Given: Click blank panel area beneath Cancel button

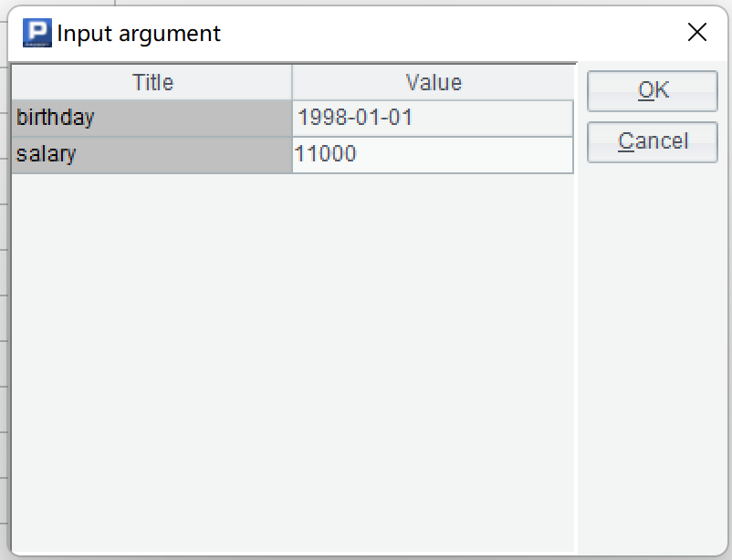Looking at the screenshot, I should pyautogui.click(x=653, y=365).
